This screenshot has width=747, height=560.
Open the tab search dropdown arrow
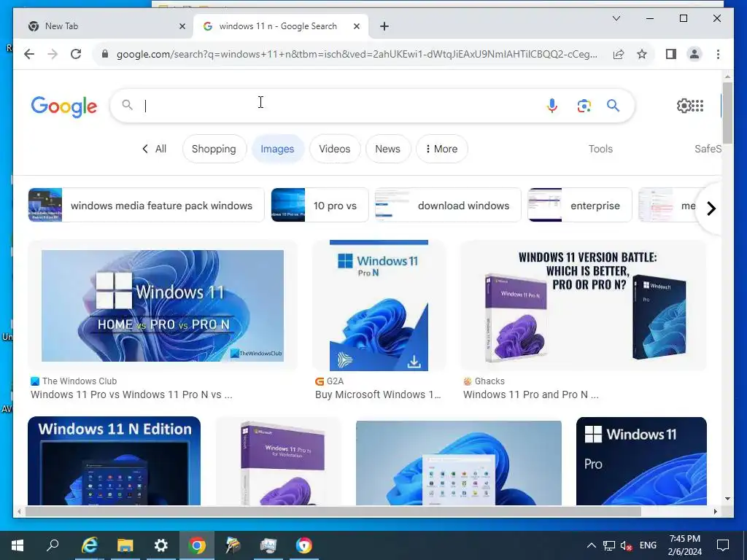pyautogui.click(x=616, y=18)
